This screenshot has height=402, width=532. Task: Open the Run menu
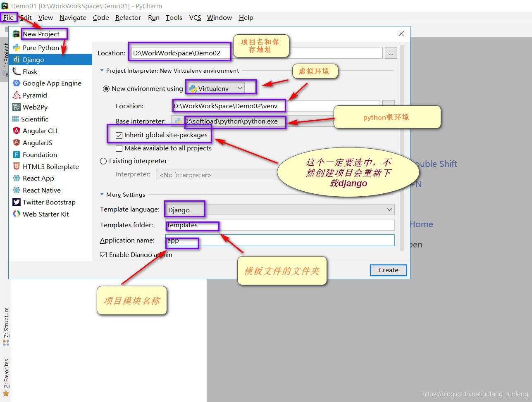(154, 17)
